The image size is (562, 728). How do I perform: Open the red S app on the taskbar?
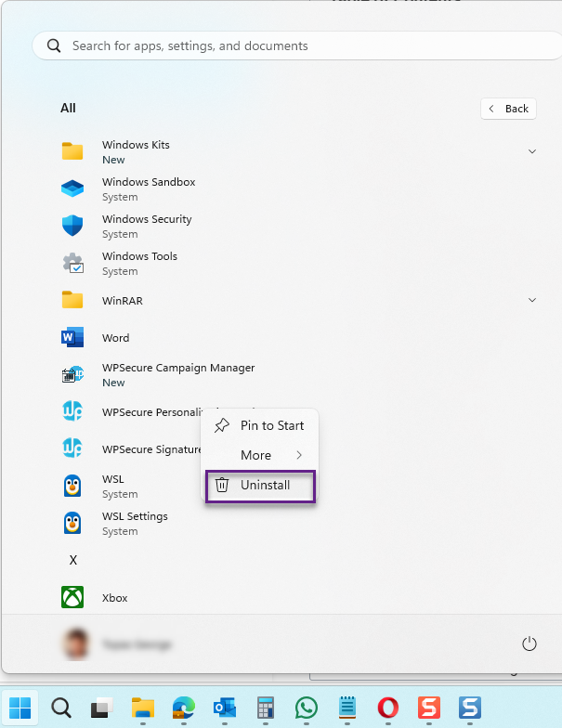[x=429, y=708]
